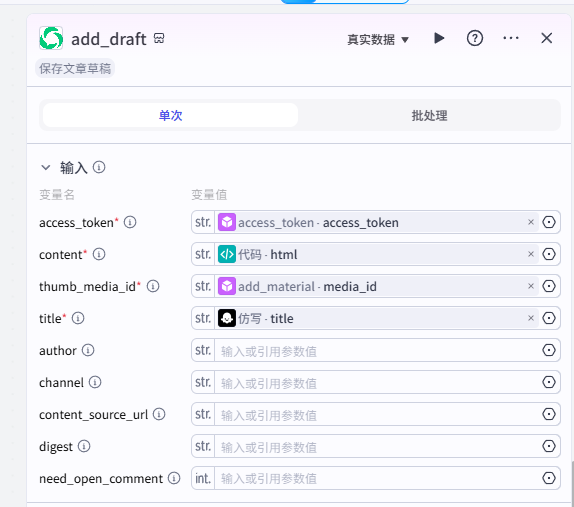The width and height of the screenshot is (574, 507).
Task: Open str type selector for content
Action: click(x=203, y=254)
